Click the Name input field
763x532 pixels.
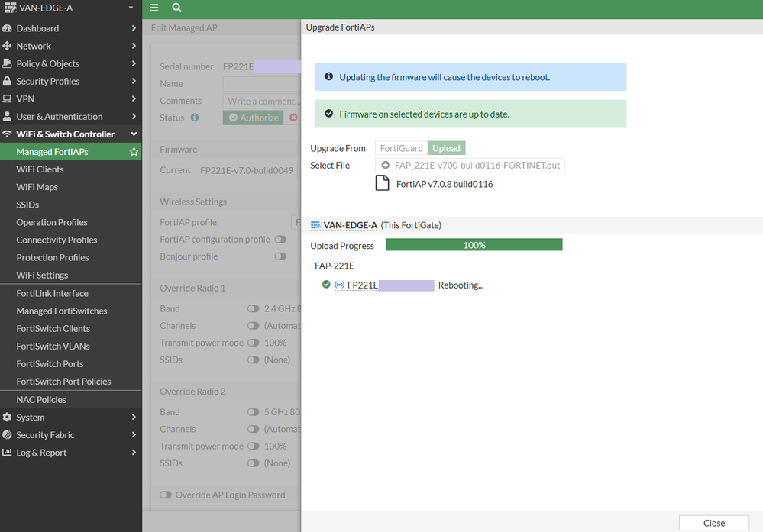coord(262,84)
